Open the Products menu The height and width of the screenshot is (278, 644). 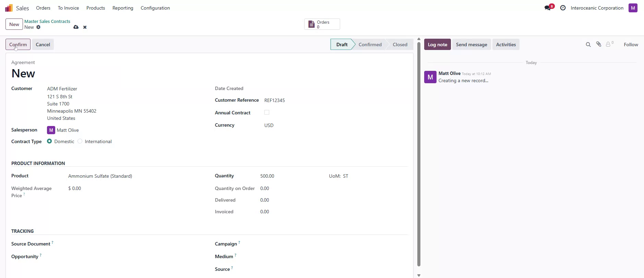(96, 8)
